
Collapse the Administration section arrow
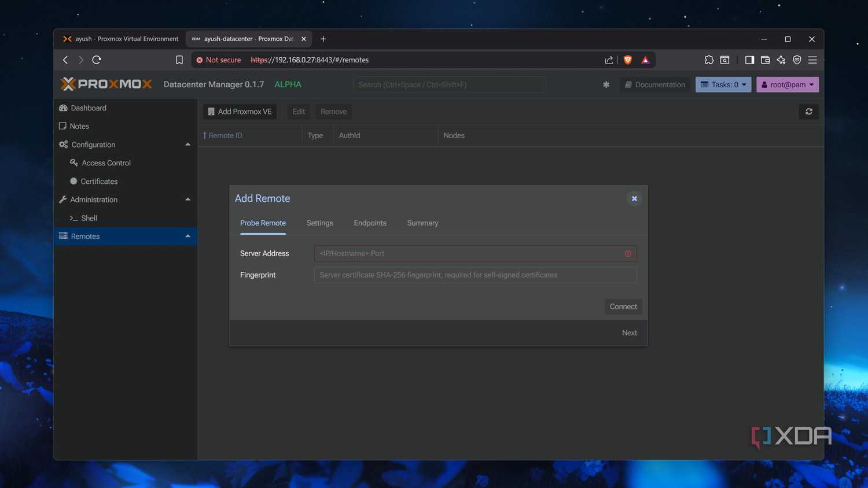tap(187, 199)
